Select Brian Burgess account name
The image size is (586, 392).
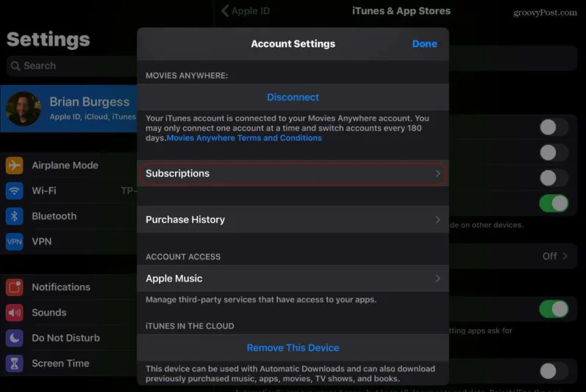click(x=89, y=102)
